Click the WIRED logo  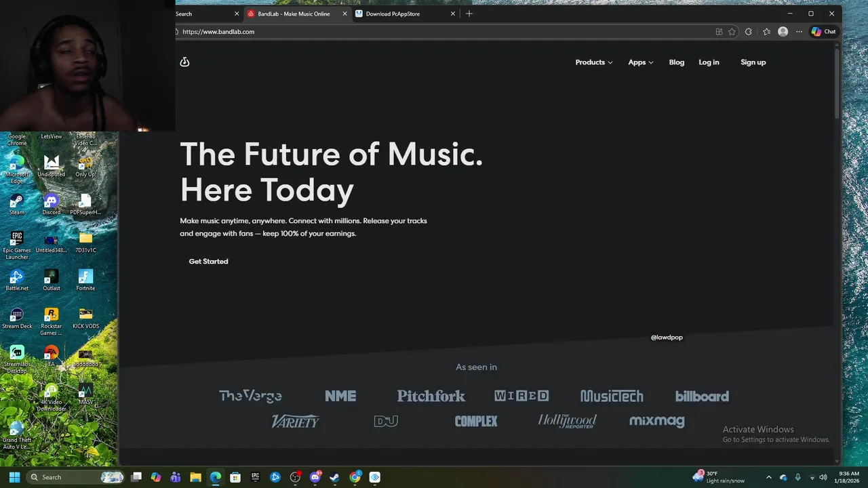point(521,396)
